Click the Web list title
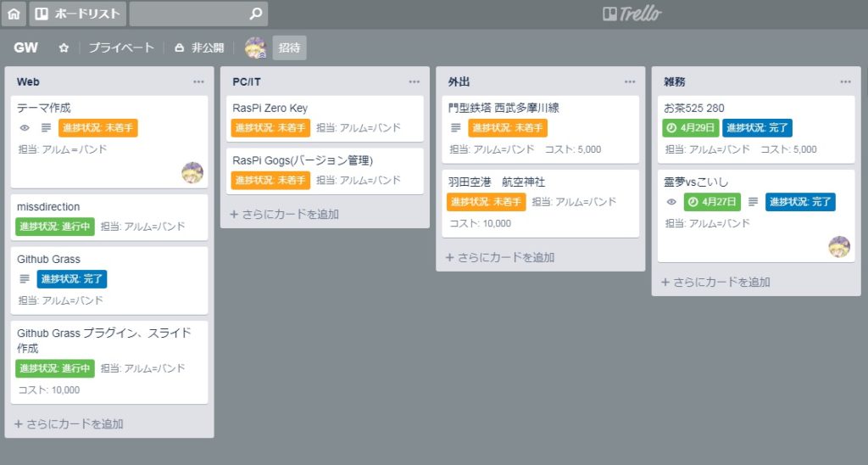 [28, 82]
